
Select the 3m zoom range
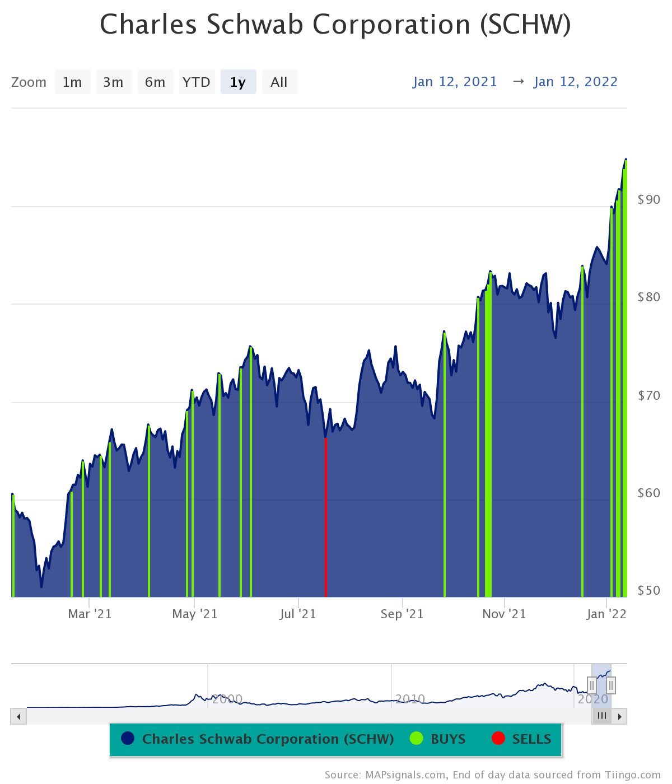[x=114, y=82]
